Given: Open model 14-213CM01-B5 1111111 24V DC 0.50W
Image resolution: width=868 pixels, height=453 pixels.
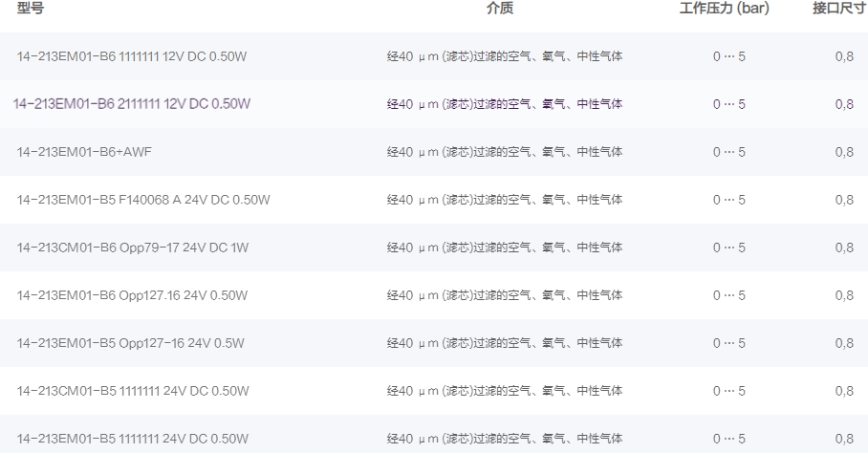Looking at the screenshot, I should [x=133, y=391].
